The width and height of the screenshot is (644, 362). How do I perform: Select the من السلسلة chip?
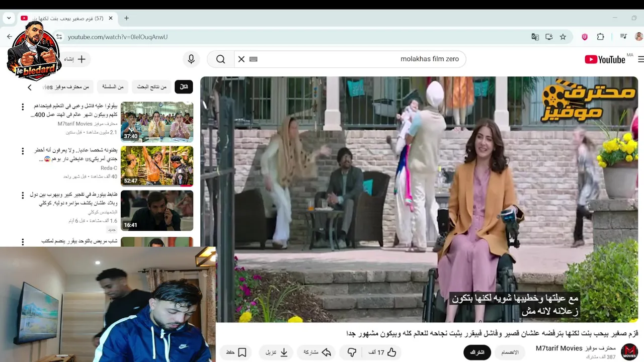[x=113, y=87]
